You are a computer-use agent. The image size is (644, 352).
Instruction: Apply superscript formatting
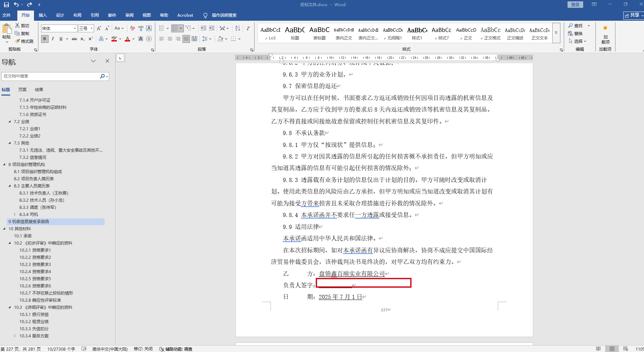click(x=90, y=39)
